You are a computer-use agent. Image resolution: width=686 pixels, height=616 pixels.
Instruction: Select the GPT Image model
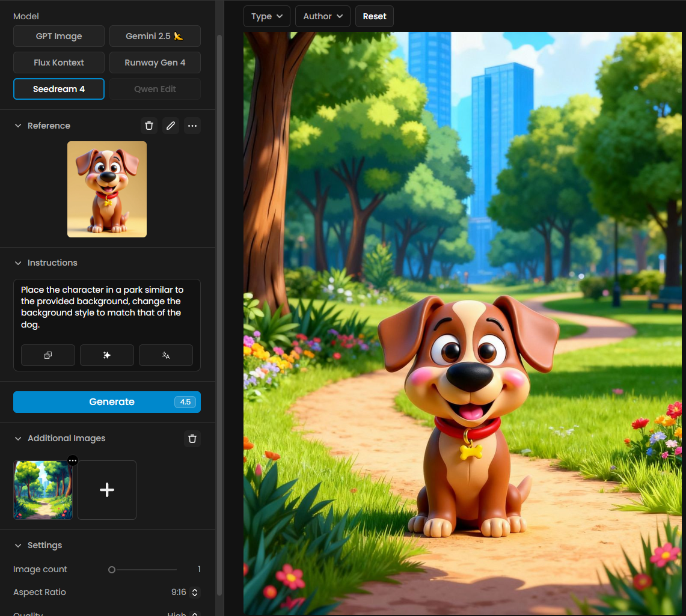point(59,36)
